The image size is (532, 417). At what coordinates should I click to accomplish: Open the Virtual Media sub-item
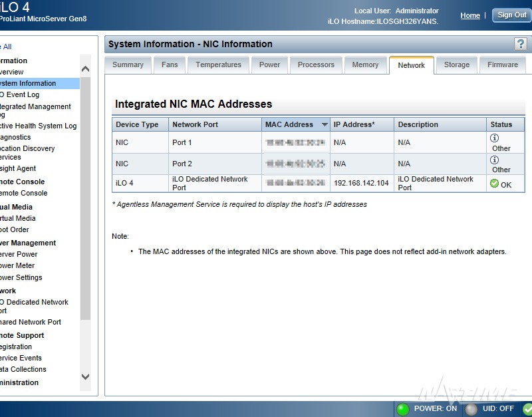[x=18, y=218]
